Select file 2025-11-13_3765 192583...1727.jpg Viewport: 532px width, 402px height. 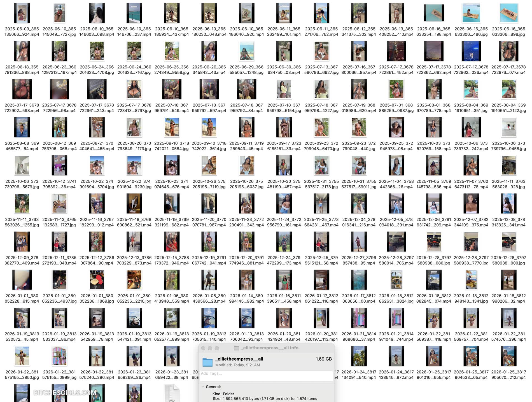click(x=59, y=204)
